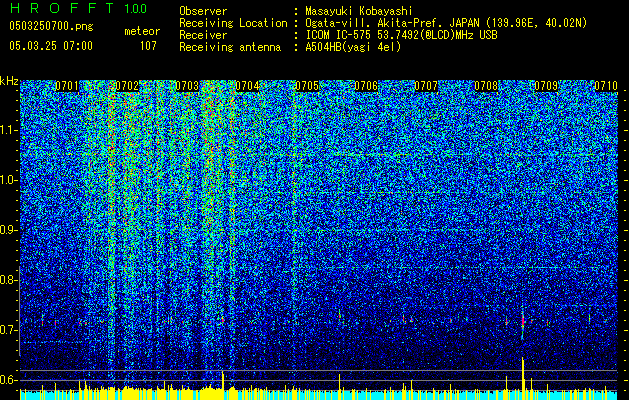Screen dimensions: 629x400
Task: Click the 0709 time marker
Action: [x=546, y=86]
